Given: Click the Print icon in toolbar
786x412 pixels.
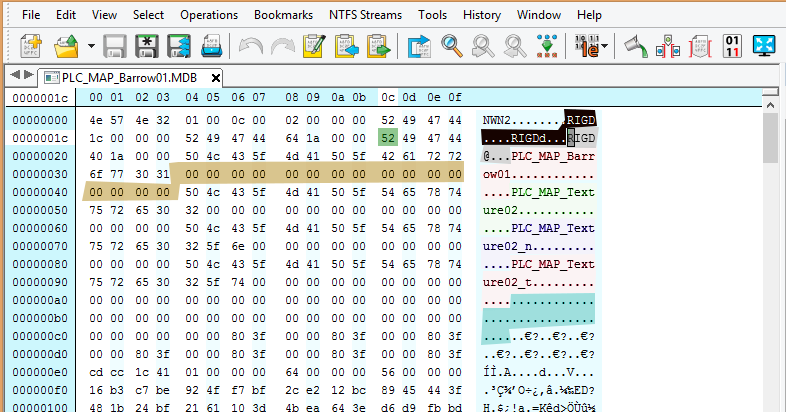Looking at the screenshot, I should tap(212, 46).
